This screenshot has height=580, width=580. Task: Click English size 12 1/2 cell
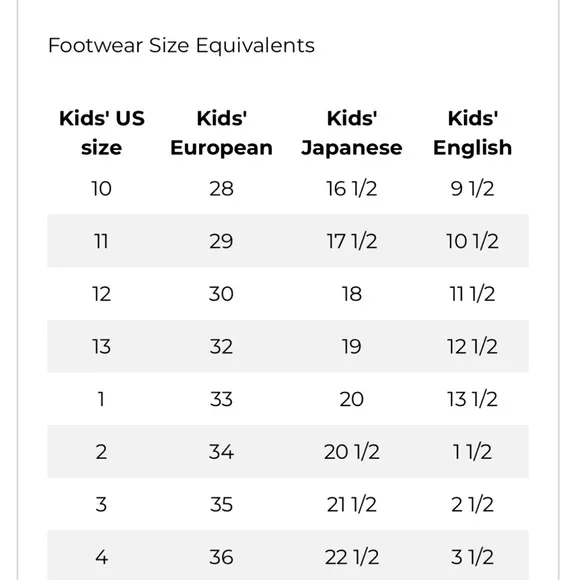[x=472, y=347]
